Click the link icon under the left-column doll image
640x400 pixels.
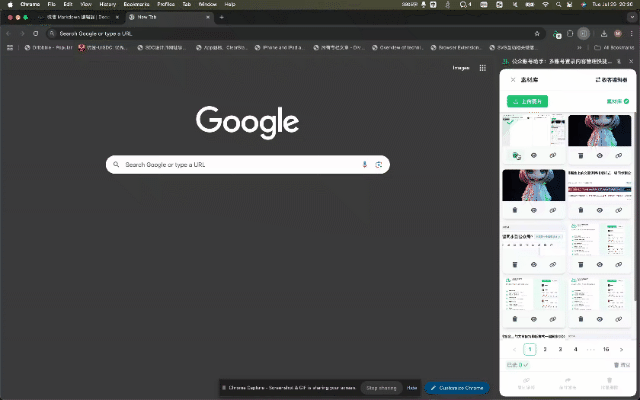(x=553, y=210)
